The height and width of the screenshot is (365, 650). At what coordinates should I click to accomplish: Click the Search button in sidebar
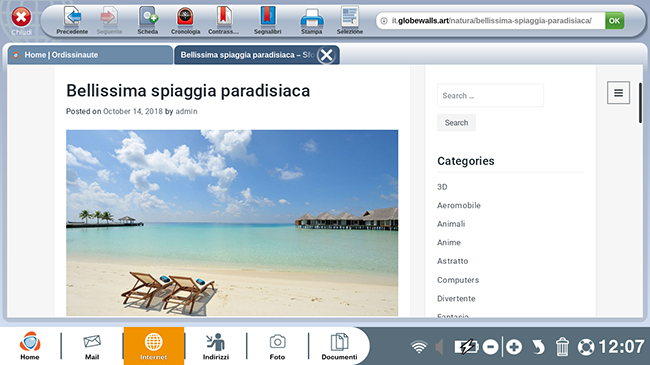tap(456, 123)
